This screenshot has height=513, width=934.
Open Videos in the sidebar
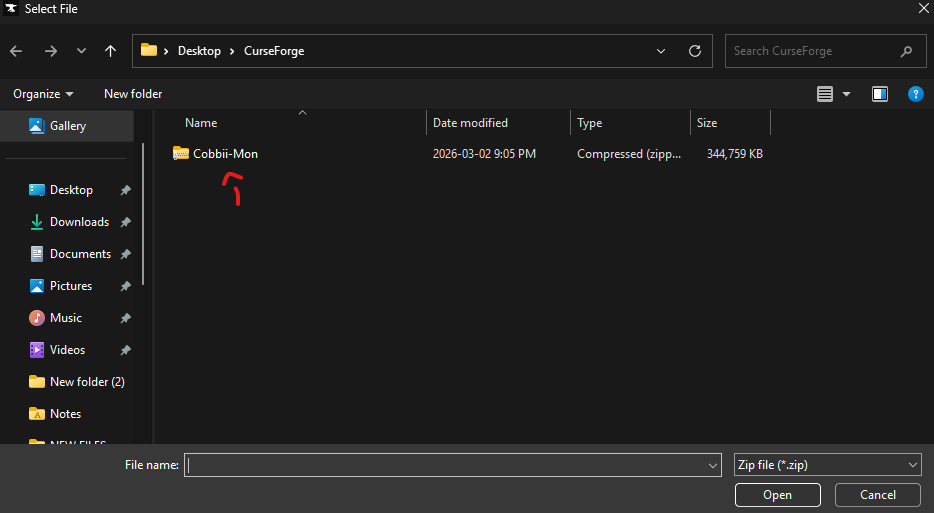click(x=67, y=350)
